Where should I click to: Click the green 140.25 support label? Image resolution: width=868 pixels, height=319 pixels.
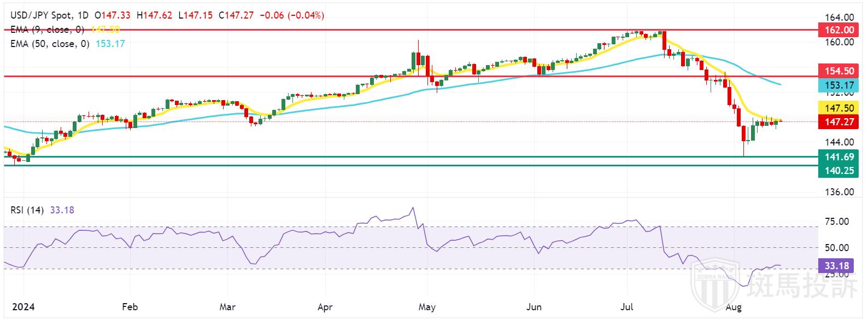pos(838,171)
